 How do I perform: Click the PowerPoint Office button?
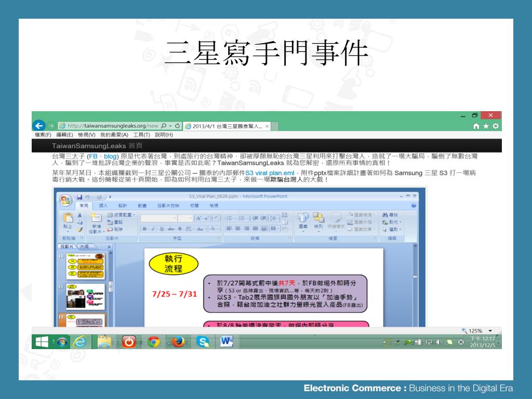click(65, 199)
